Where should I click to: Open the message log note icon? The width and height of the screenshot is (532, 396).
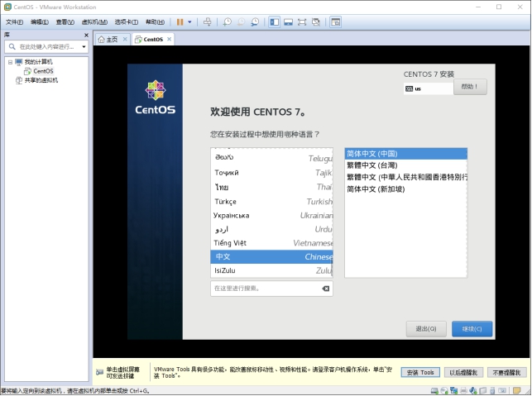coord(517,391)
